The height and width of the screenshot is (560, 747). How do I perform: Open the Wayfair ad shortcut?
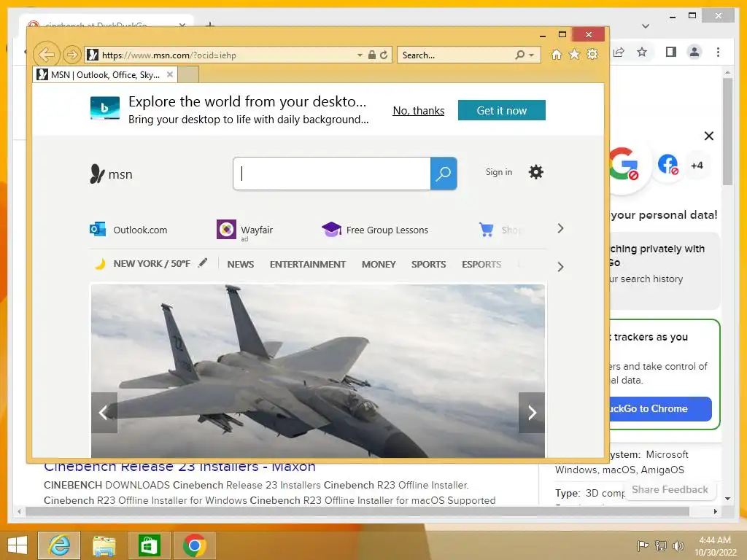pyautogui.click(x=245, y=230)
